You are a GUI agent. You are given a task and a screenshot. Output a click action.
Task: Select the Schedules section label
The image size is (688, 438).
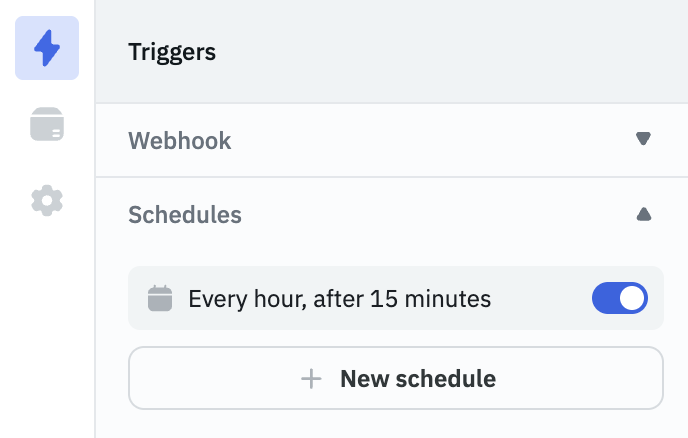click(185, 215)
